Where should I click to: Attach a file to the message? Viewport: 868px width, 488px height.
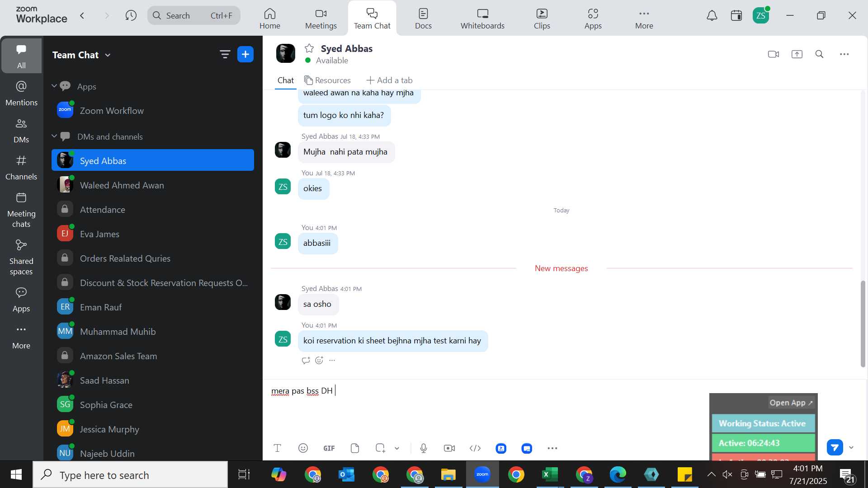point(355,448)
